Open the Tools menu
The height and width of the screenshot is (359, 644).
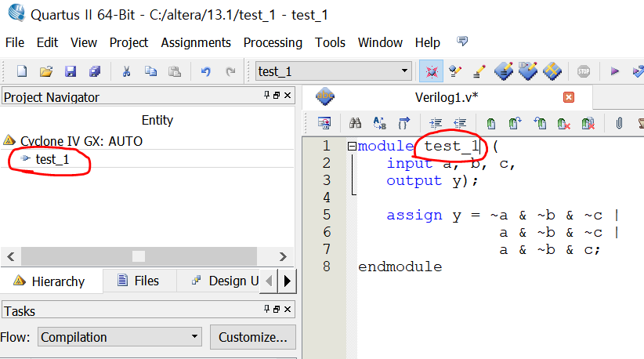[330, 42]
